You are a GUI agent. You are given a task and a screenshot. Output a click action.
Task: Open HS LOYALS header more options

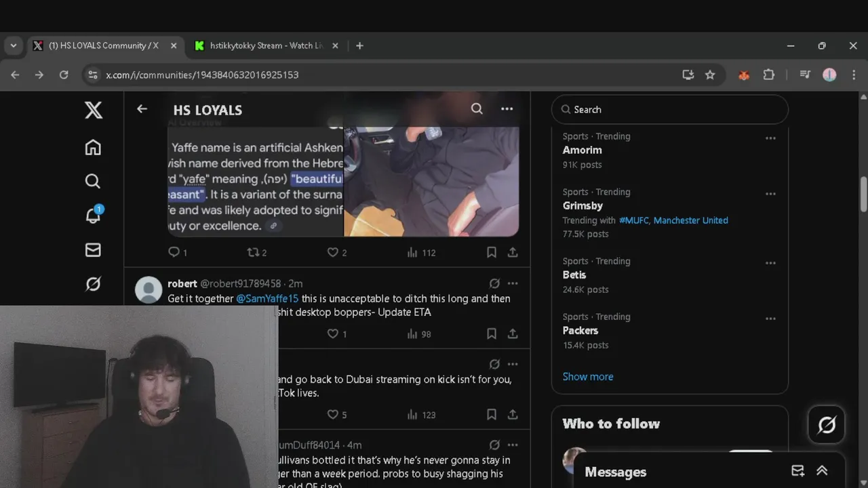click(x=507, y=108)
